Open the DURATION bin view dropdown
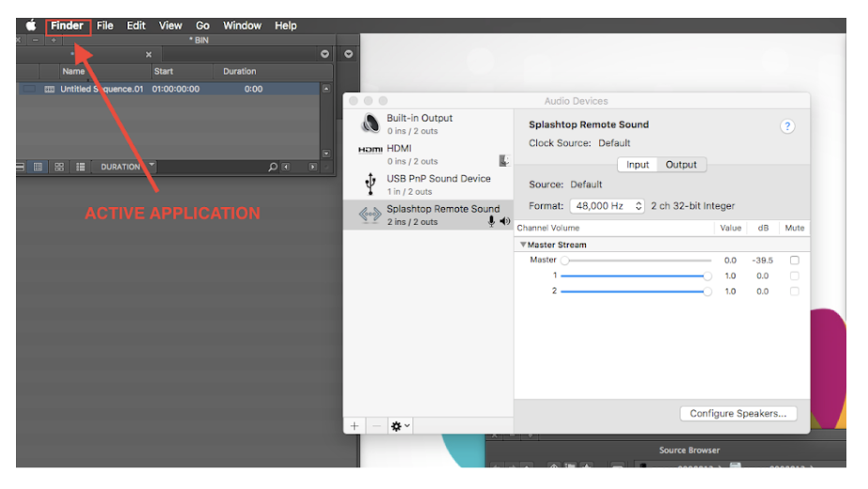868x489 pixels. tap(125, 167)
